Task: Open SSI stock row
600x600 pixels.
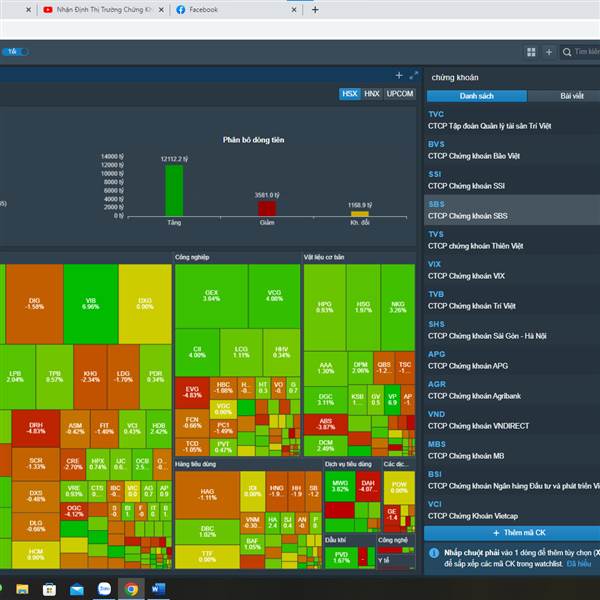Action: tap(512, 180)
